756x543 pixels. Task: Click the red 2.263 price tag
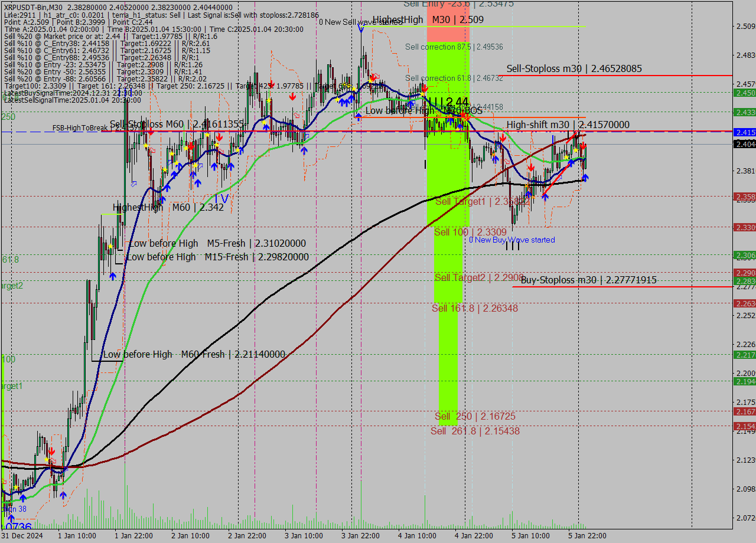(745, 303)
